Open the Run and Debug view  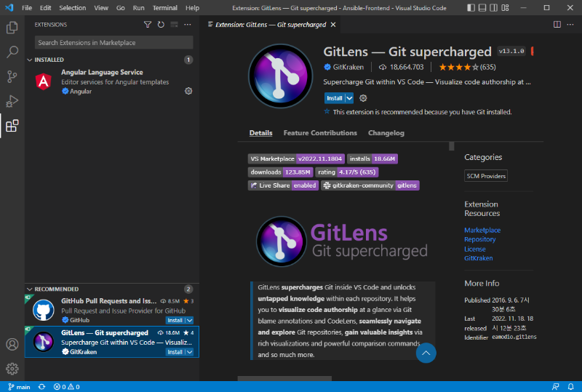click(x=12, y=101)
